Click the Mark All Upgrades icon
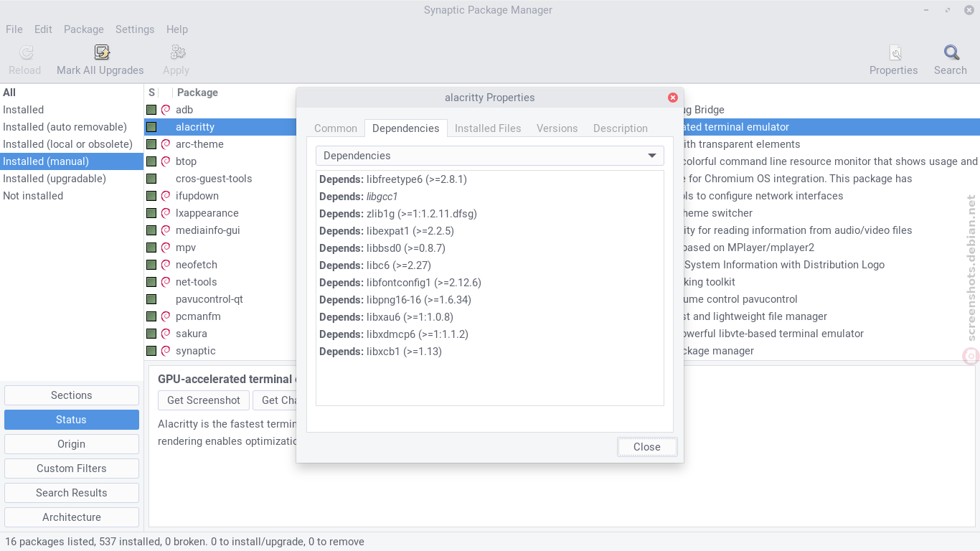Screen dimensions: 980x551 101,52
